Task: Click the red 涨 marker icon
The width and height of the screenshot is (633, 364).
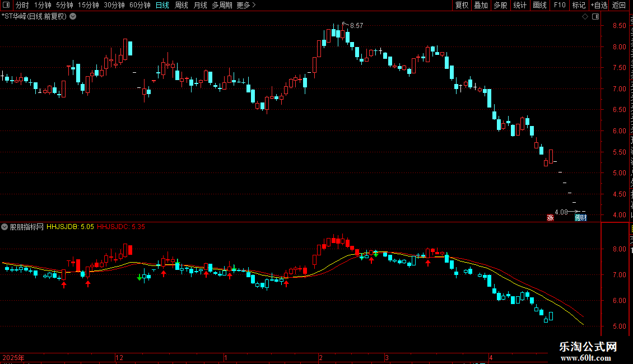Action: click(x=550, y=217)
